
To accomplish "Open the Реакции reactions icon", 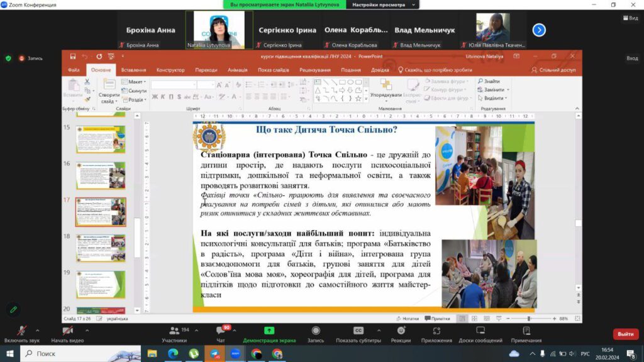I will click(401, 331).
